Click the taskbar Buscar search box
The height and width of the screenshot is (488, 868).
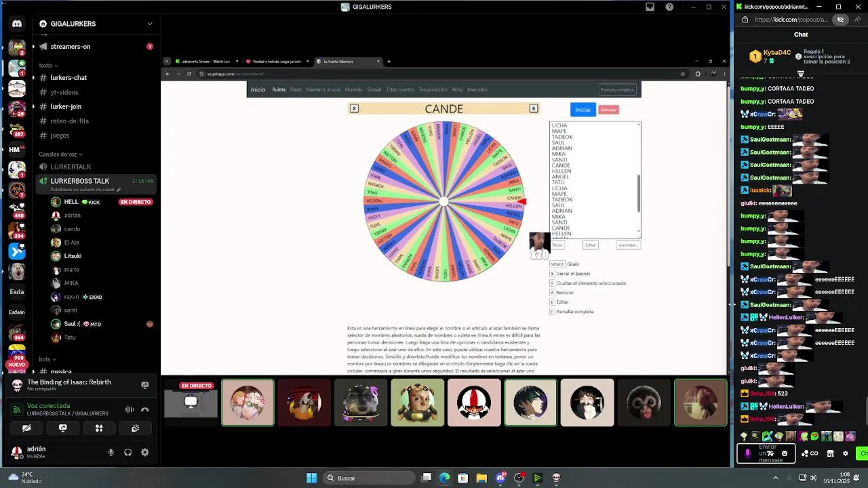[x=369, y=478]
